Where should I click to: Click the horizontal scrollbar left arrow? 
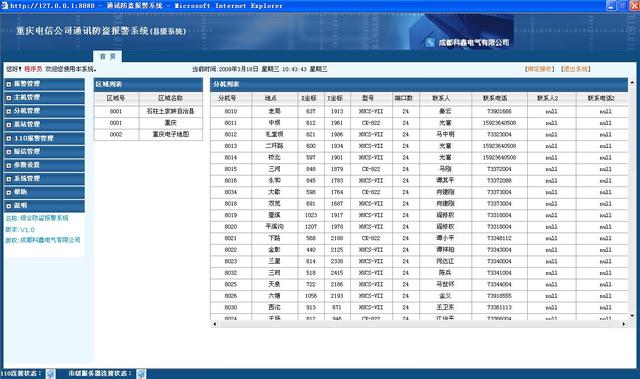click(x=215, y=324)
